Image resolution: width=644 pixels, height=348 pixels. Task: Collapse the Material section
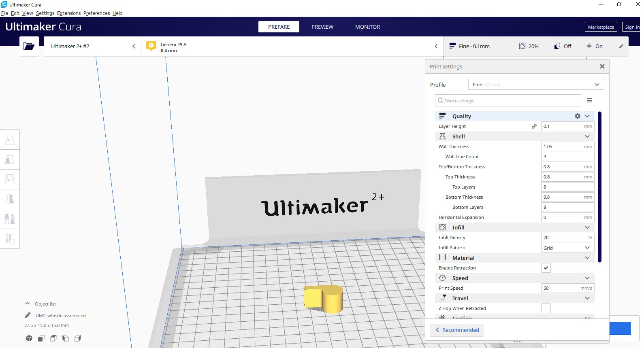click(587, 258)
